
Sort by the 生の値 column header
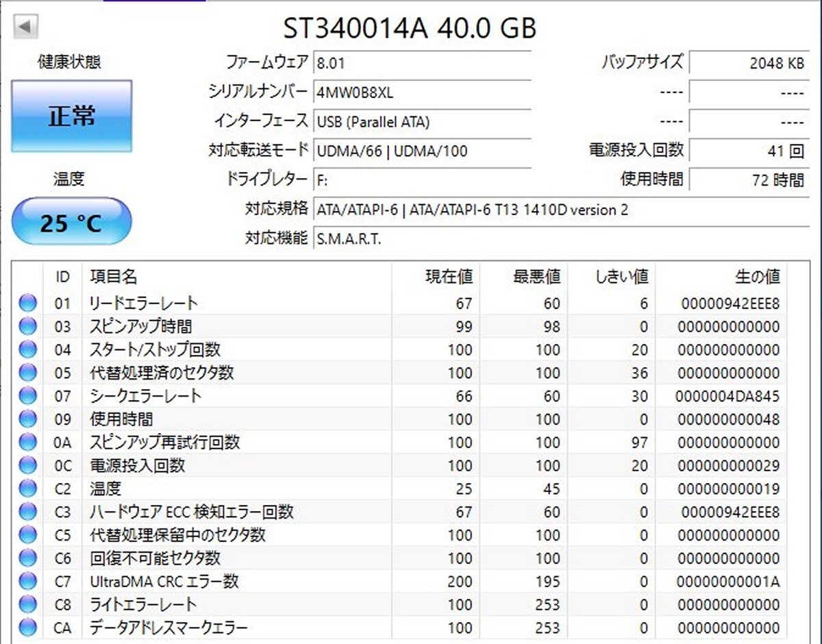[x=721, y=277]
